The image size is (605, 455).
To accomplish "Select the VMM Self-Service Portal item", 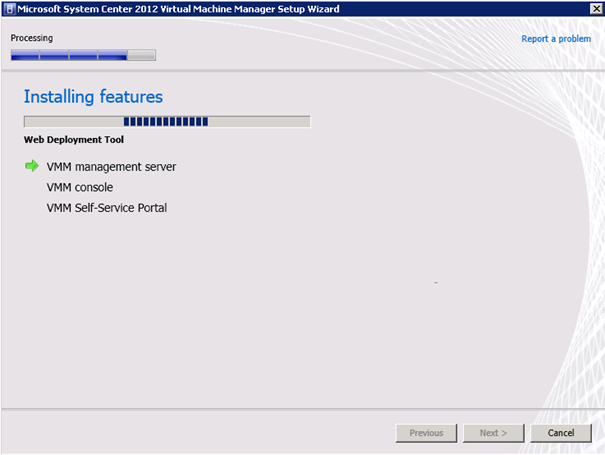I will pos(107,208).
